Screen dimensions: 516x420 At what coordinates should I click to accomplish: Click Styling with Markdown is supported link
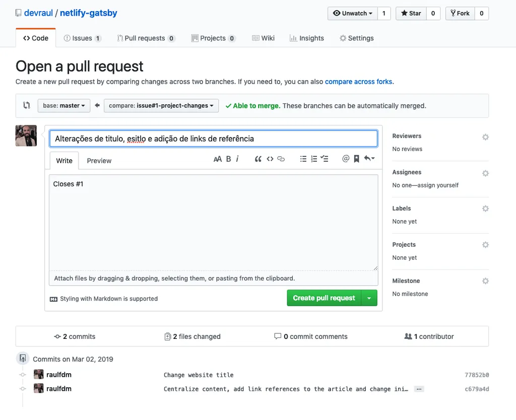[109, 299]
